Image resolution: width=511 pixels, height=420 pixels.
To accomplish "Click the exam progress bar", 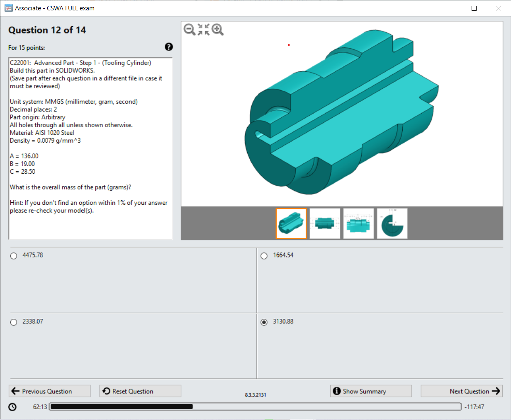I will pos(255,406).
